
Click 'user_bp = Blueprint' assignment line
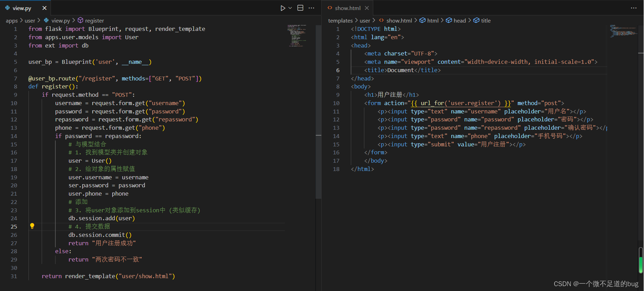point(90,62)
